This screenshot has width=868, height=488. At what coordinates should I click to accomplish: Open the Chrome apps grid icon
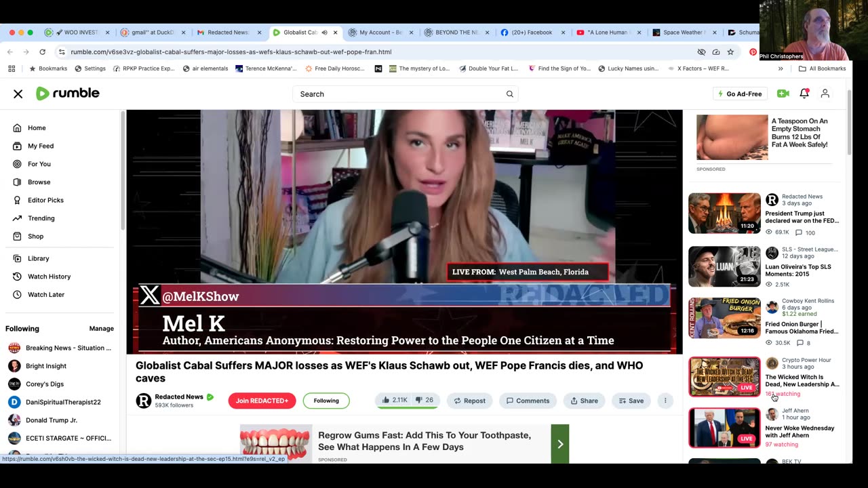pos(12,68)
